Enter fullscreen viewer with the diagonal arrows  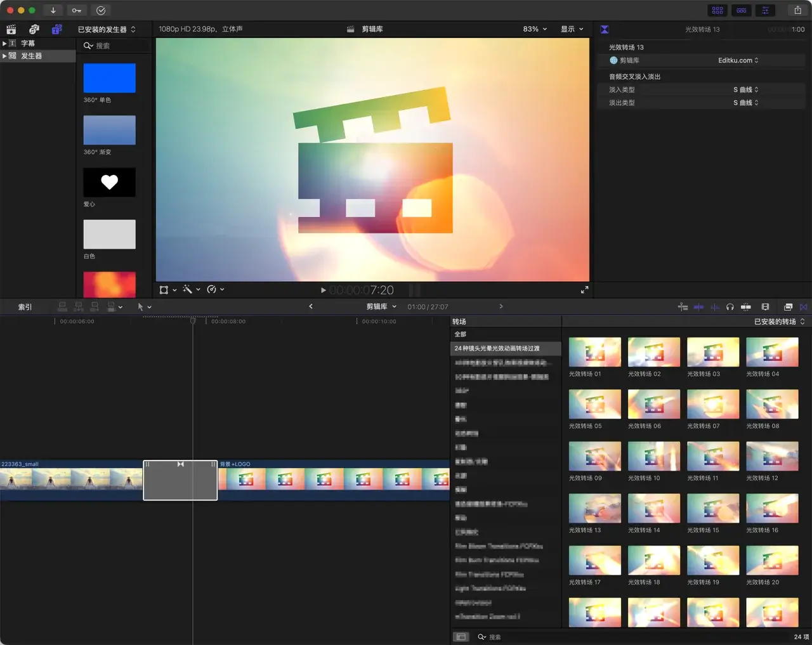pos(584,290)
